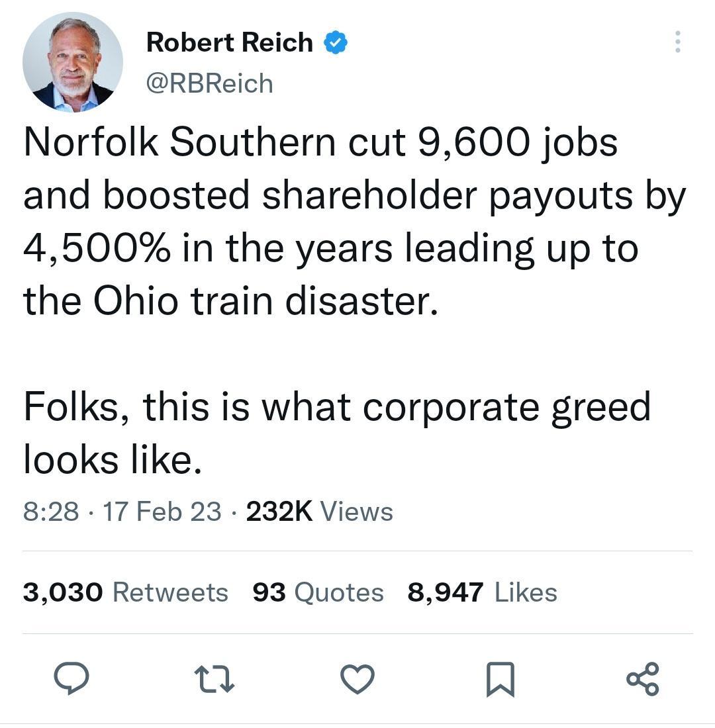Viewport: 715px width, 728px height.
Task: View tweet analytics via 232K Views
Action: coord(320,511)
